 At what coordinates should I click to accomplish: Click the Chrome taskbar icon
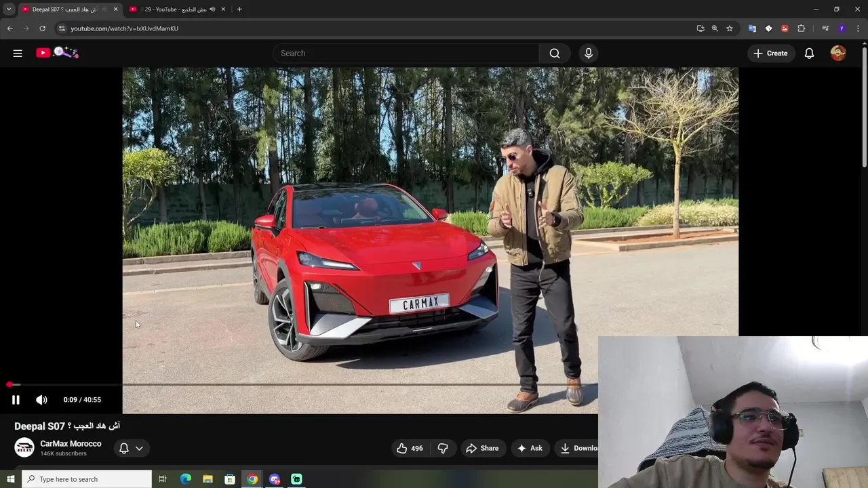252,479
